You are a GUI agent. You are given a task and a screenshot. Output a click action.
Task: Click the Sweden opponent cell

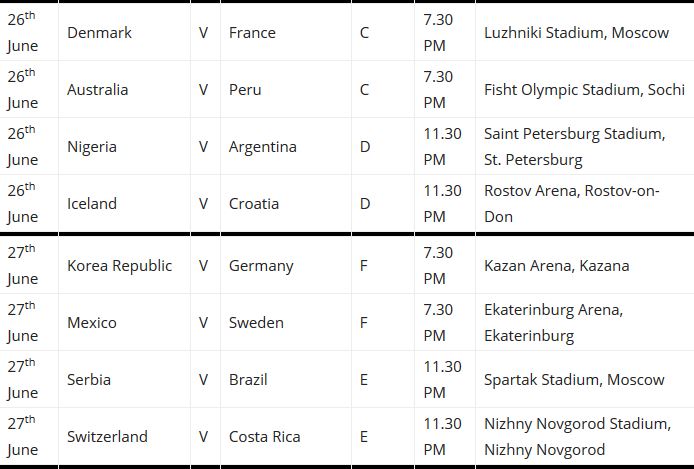(x=286, y=323)
